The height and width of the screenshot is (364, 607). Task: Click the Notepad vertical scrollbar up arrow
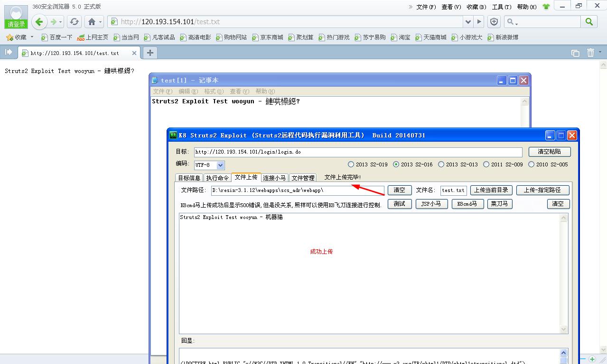tap(524, 101)
